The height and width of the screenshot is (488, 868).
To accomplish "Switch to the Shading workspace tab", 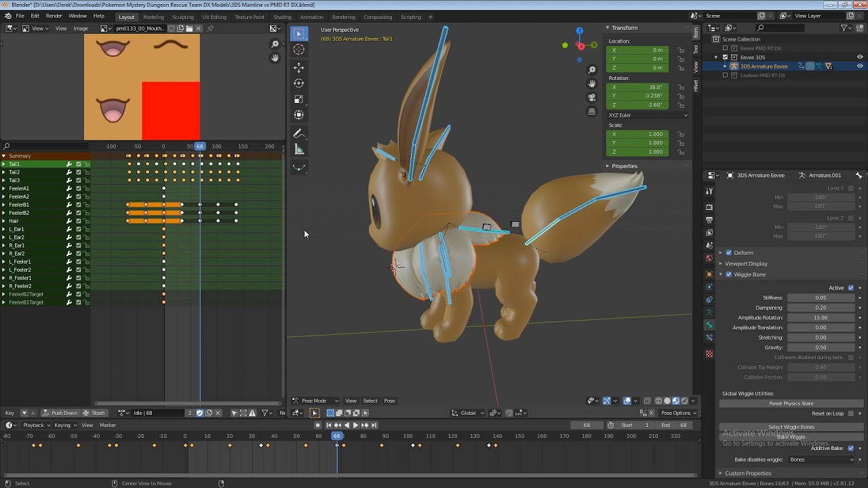I will tap(282, 17).
